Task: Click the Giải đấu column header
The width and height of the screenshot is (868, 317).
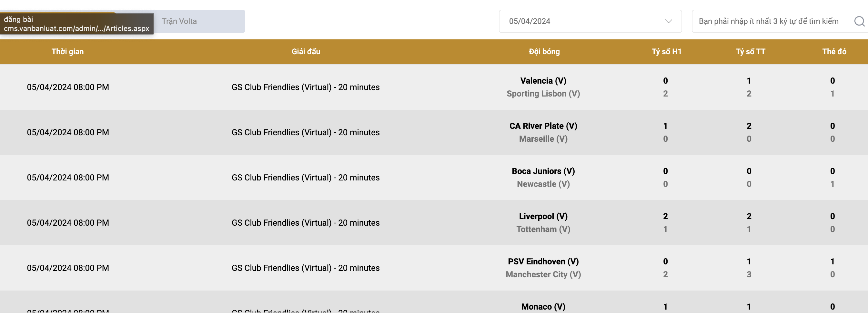Action: point(306,52)
